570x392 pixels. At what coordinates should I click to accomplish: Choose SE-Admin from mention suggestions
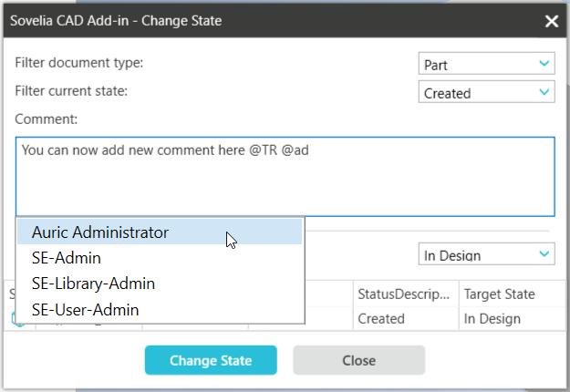point(160,258)
